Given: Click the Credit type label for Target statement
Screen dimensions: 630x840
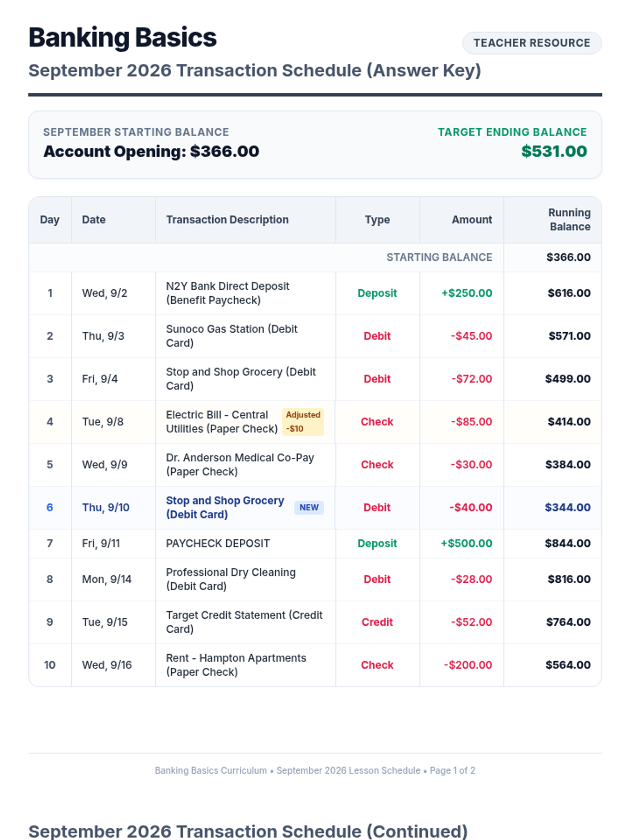Looking at the screenshot, I should [x=377, y=622].
